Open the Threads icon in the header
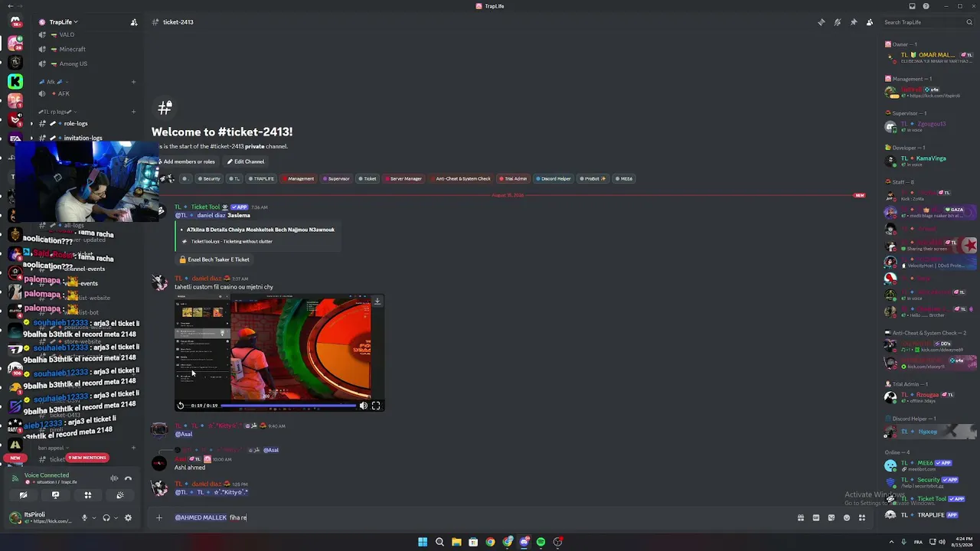This screenshot has width=980, height=551. pyautogui.click(x=822, y=22)
